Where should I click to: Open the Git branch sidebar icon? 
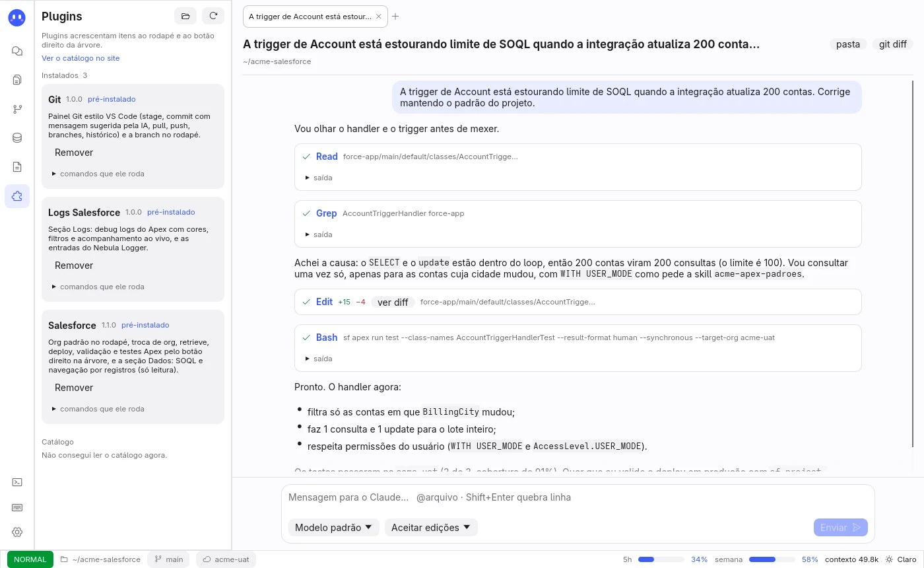(17, 109)
